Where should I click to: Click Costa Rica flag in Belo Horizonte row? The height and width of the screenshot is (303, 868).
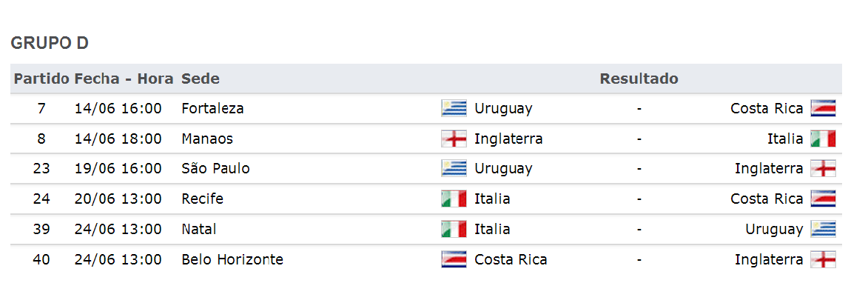click(454, 259)
